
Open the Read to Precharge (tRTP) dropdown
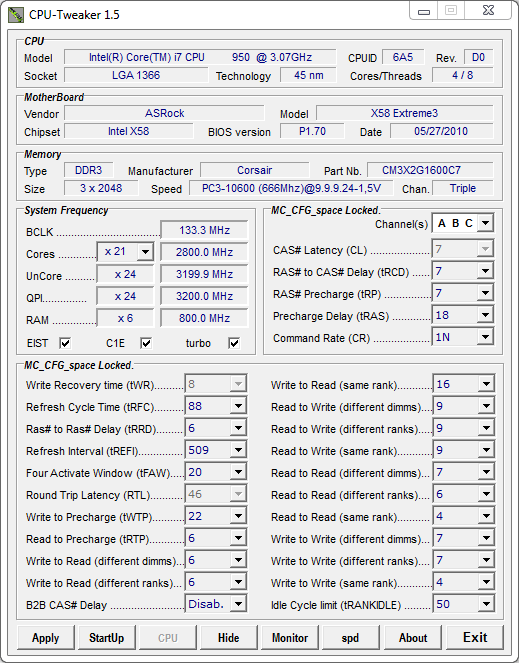coord(238,538)
